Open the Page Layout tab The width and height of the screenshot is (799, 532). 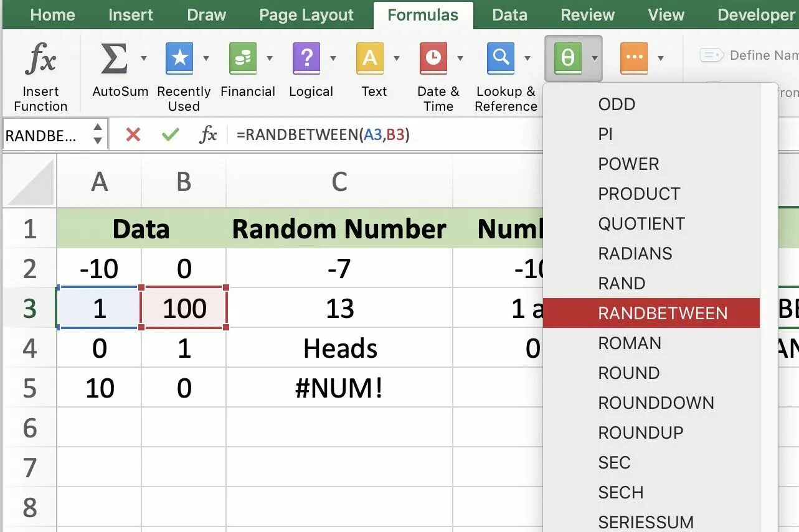[306, 15]
